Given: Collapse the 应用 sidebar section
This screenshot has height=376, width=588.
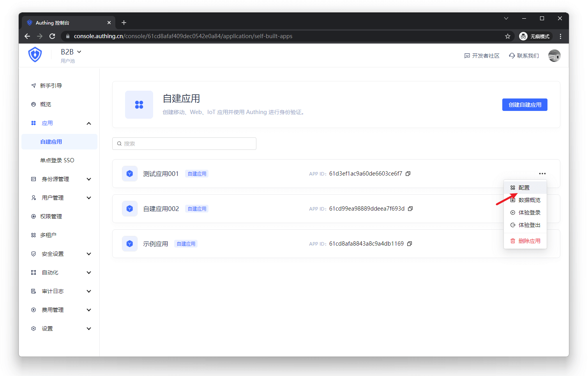Looking at the screenshot, I should 89,123.
